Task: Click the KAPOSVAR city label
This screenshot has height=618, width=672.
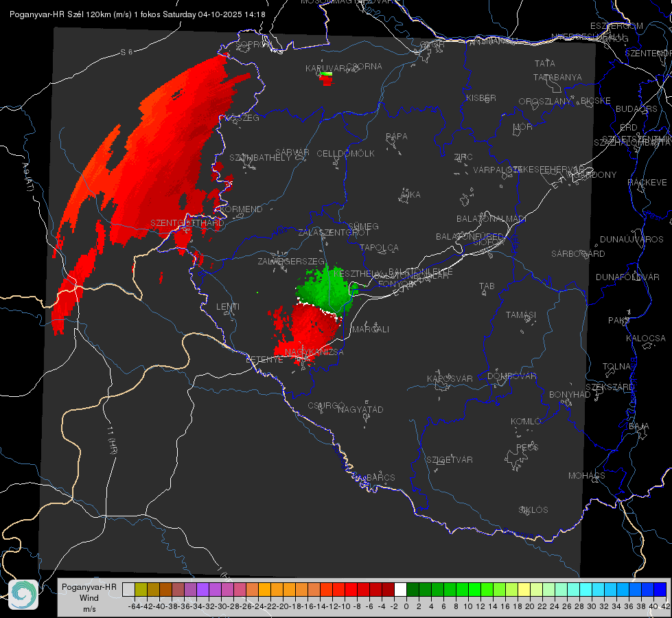Action: [450, 378]
